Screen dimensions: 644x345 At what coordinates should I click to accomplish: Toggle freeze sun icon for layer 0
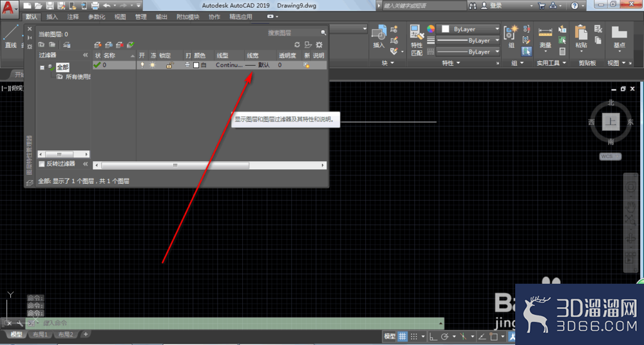[153, 65]
